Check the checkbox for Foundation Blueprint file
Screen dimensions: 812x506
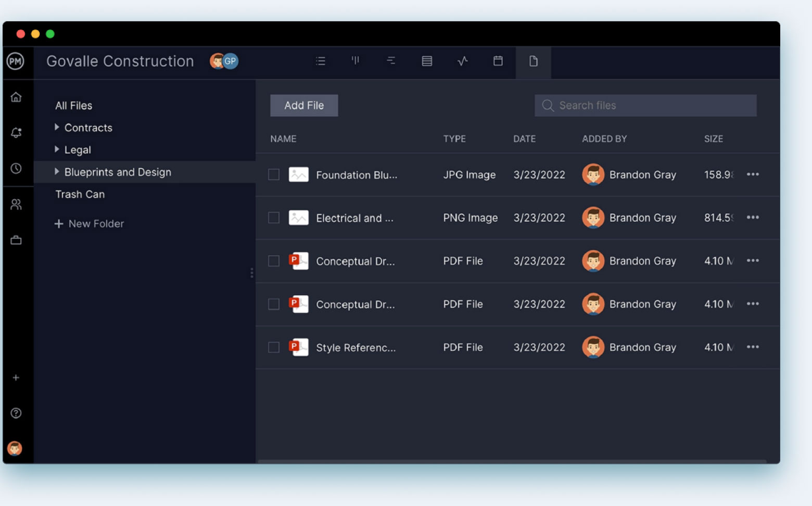tap(274, 174)
